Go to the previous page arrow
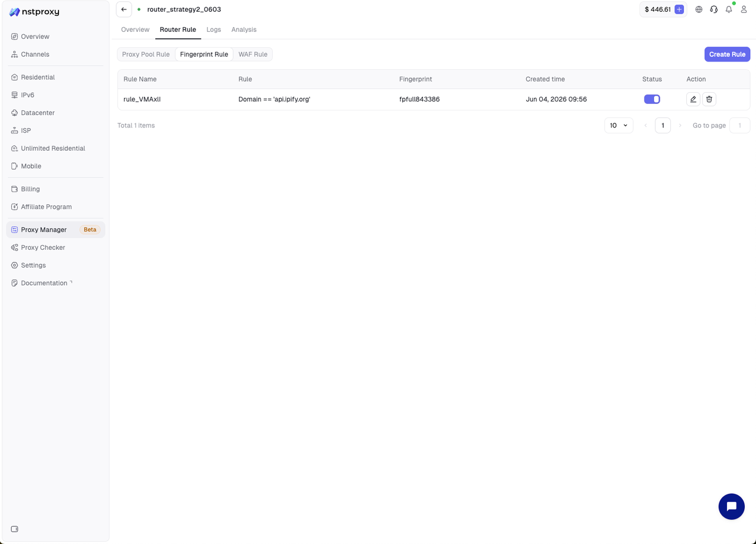 [x=646, y=125]
